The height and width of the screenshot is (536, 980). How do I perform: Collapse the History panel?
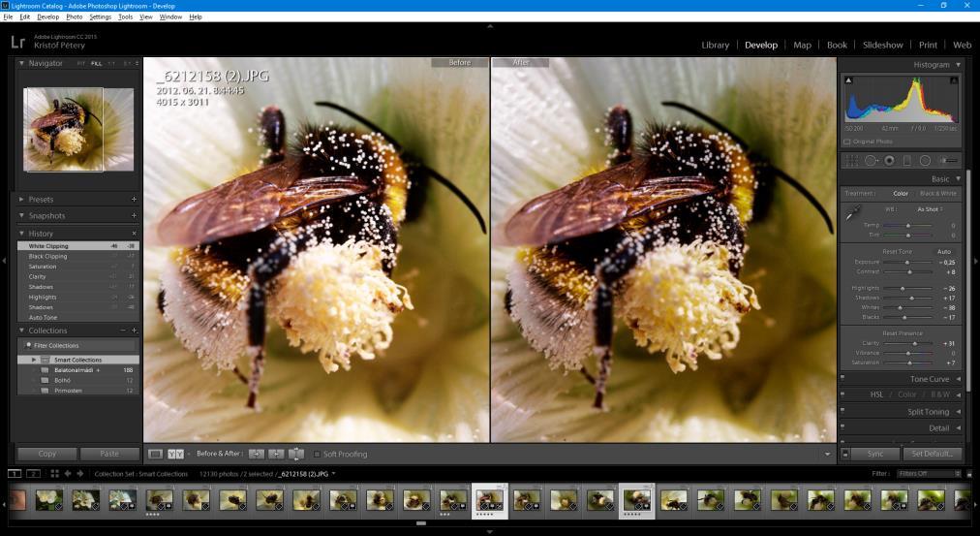click(x=22, y=234)
